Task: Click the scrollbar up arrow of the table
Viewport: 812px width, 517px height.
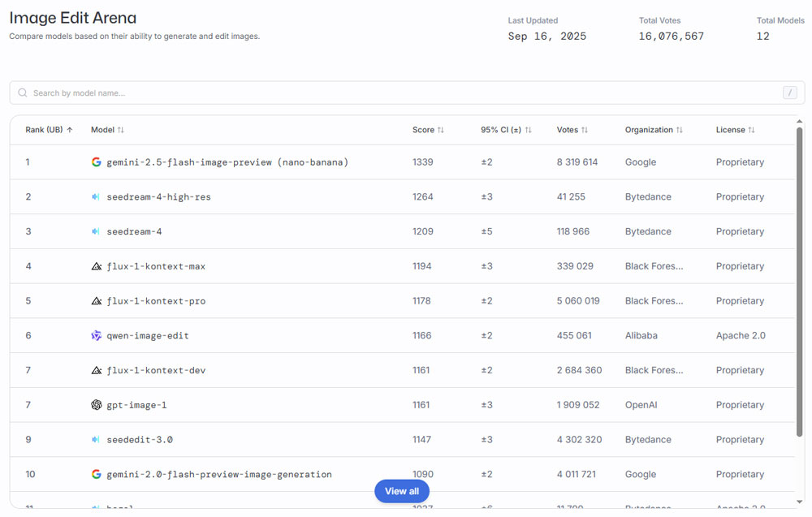Action: 800,122
